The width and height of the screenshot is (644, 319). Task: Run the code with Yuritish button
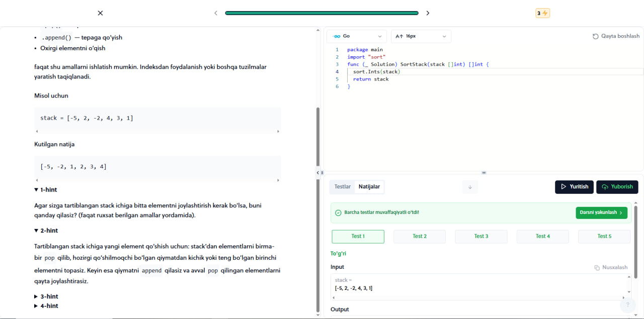(574, 187)
